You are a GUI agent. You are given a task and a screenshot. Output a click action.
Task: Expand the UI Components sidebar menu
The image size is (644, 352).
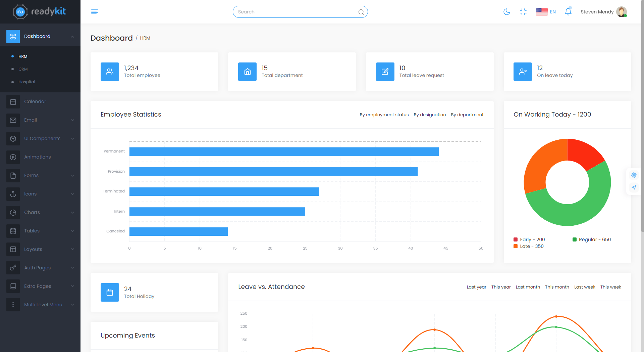(x=40, y=138)
